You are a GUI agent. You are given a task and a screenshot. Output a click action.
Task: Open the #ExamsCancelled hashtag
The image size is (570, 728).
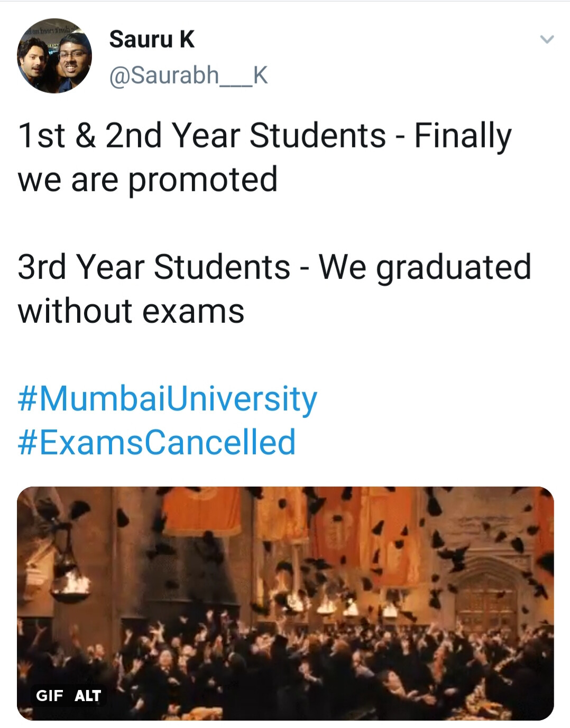tap(157, 442)
